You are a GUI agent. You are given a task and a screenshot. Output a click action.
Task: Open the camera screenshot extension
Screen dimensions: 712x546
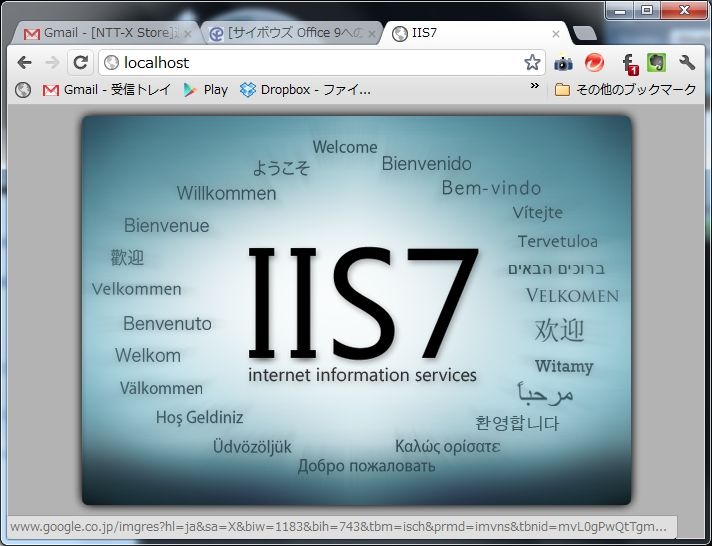[563, 63]
